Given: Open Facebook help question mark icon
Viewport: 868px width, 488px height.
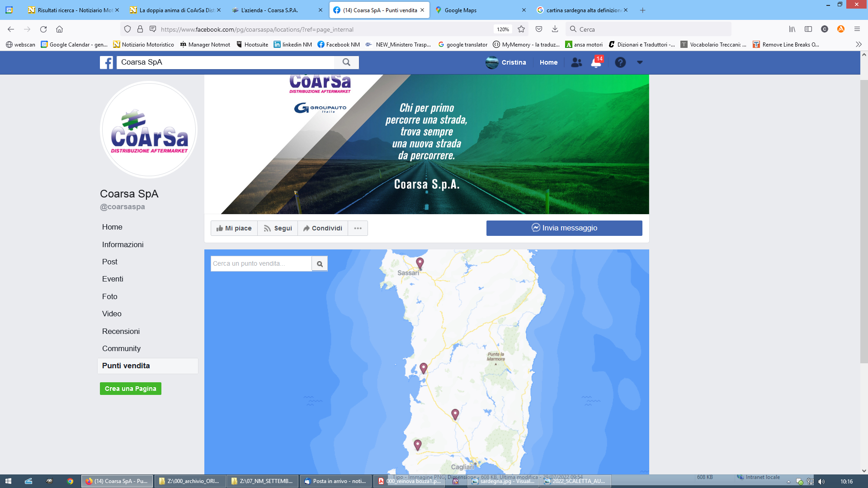Looking at the screenshot, I should click(x=620, y=62).
